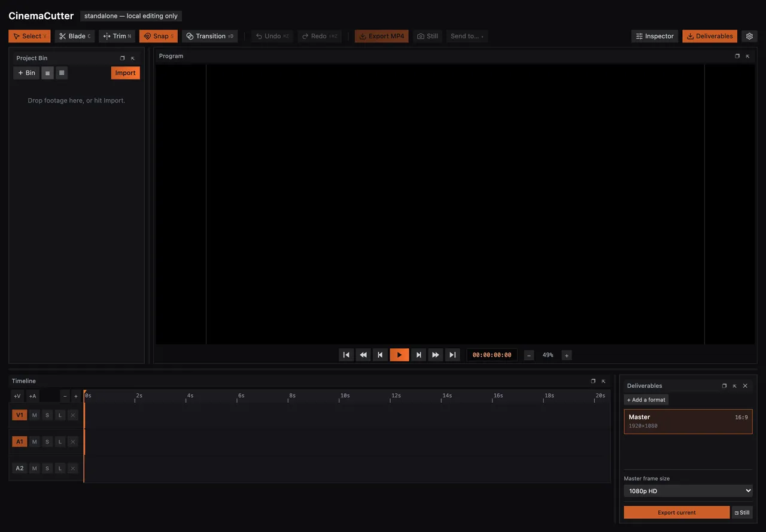Mute track A2
This screenshot has height=532, width=766.
coord(35,468)
